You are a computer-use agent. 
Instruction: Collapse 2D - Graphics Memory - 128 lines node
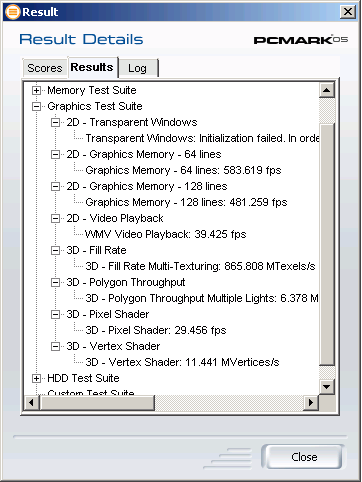tap(55, 186)
